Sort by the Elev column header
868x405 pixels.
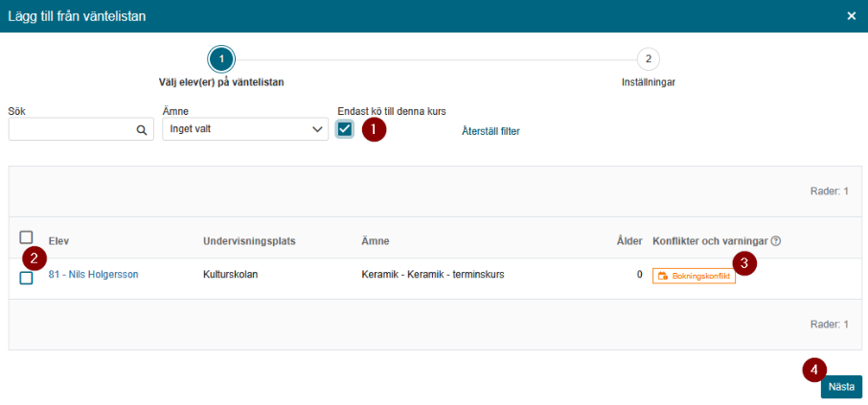[58, 241]
